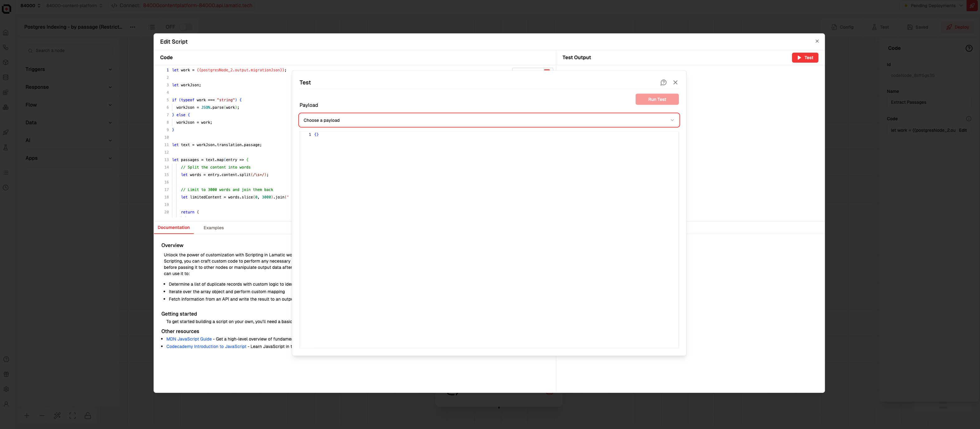Image resolution: width=980 pixels, height=429 pixels.
Task: Click the Code panel help icon
Action: tap(968, 48)
